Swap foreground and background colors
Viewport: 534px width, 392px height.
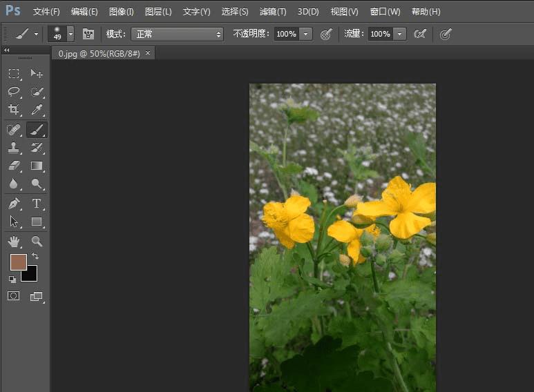(x=35, y=256)
